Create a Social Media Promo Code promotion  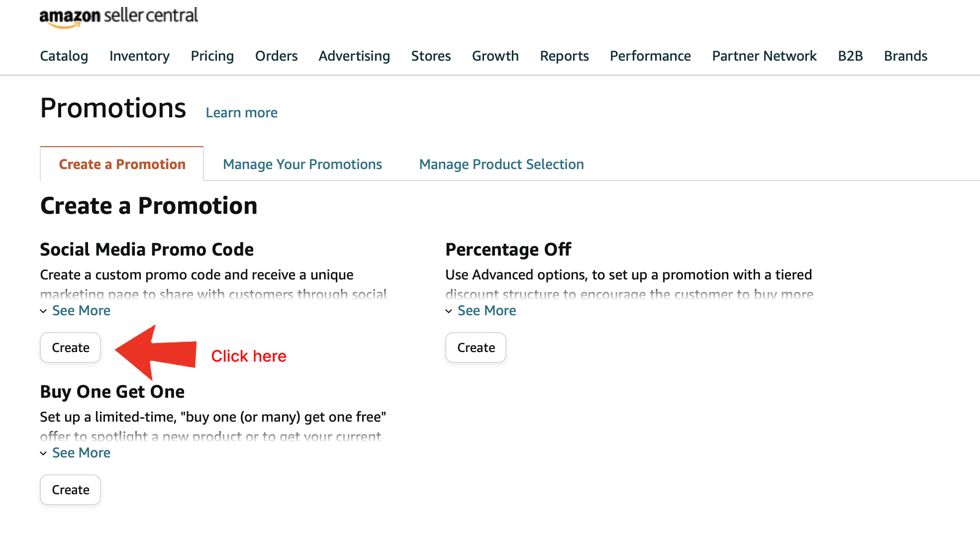(x=71, y=348)
